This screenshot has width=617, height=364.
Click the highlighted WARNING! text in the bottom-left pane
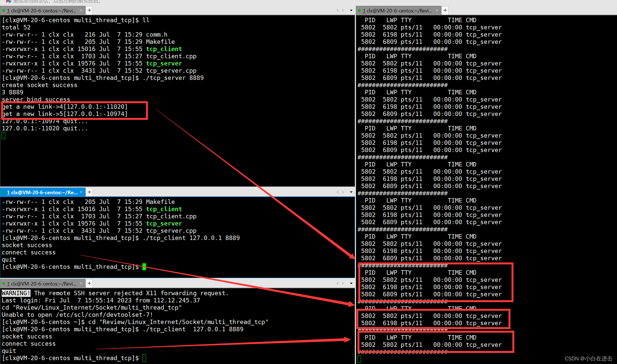16,293
